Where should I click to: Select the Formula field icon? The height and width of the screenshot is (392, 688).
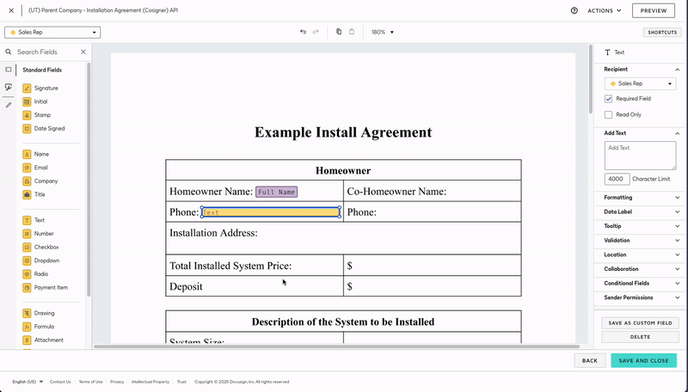click(27, 327)
